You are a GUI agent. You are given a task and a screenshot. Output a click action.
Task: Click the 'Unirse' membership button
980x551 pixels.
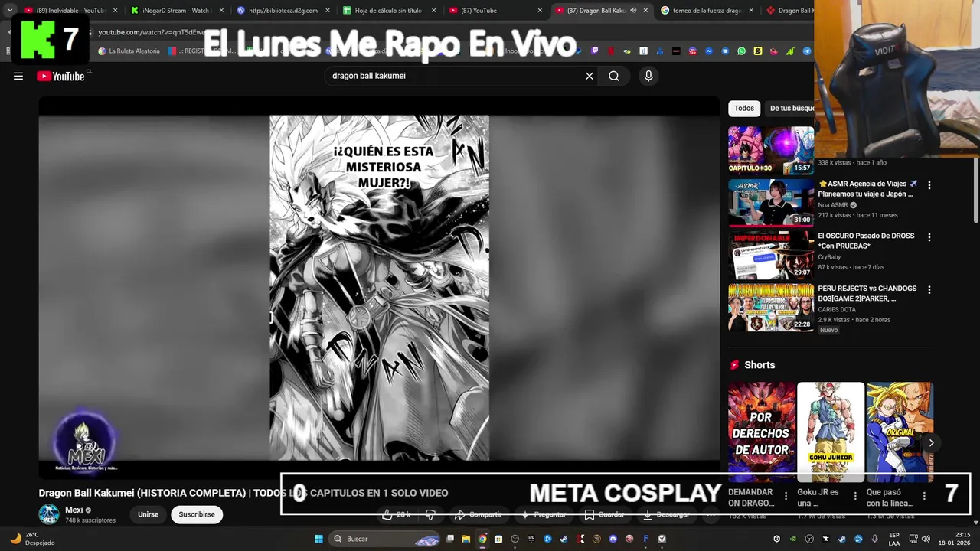148,514
